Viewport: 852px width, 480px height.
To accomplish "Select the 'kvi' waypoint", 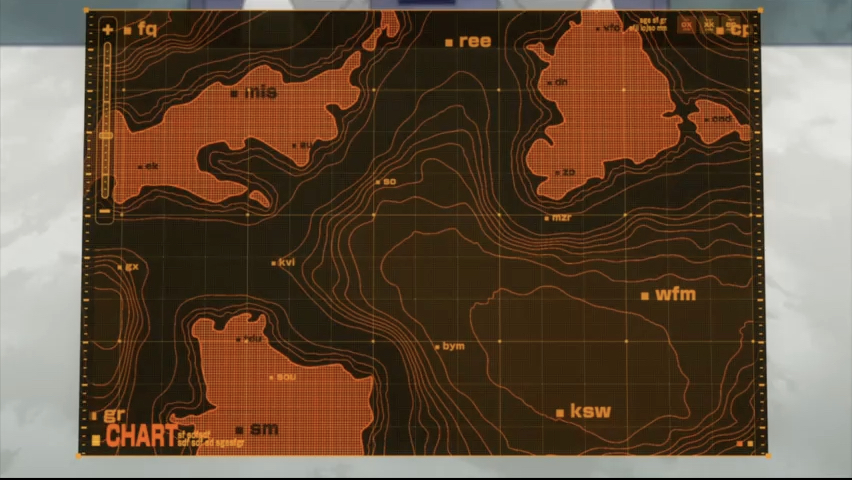I will 283,263.
